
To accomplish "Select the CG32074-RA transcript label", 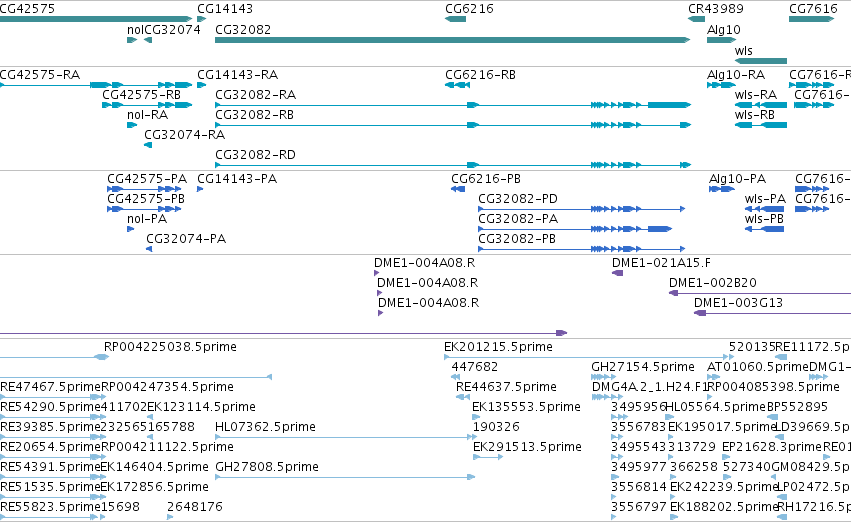I will pos(185,135).
